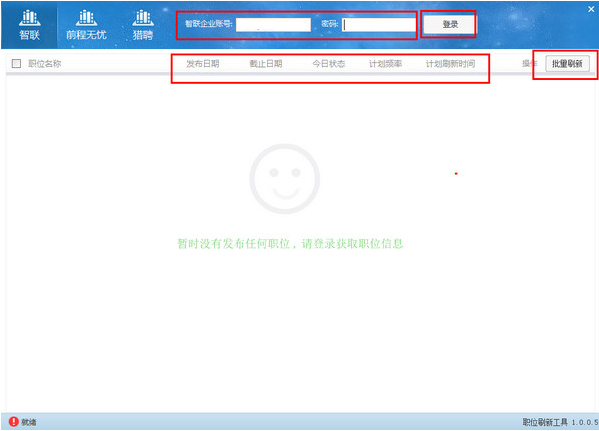599x431 pixels.
Task: Select the 猎聘 tab
Action: tap(142, 26)
